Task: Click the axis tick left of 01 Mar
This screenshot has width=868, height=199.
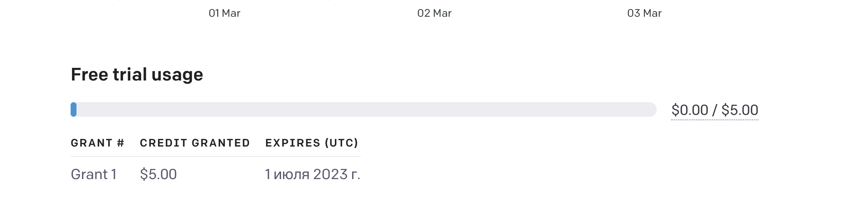Action: click(119, 0)
